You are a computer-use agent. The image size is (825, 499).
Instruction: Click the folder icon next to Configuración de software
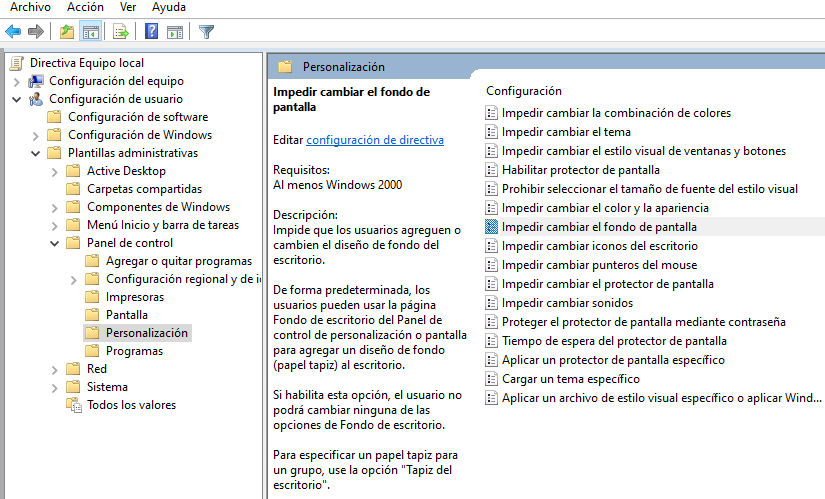point(54,117)
